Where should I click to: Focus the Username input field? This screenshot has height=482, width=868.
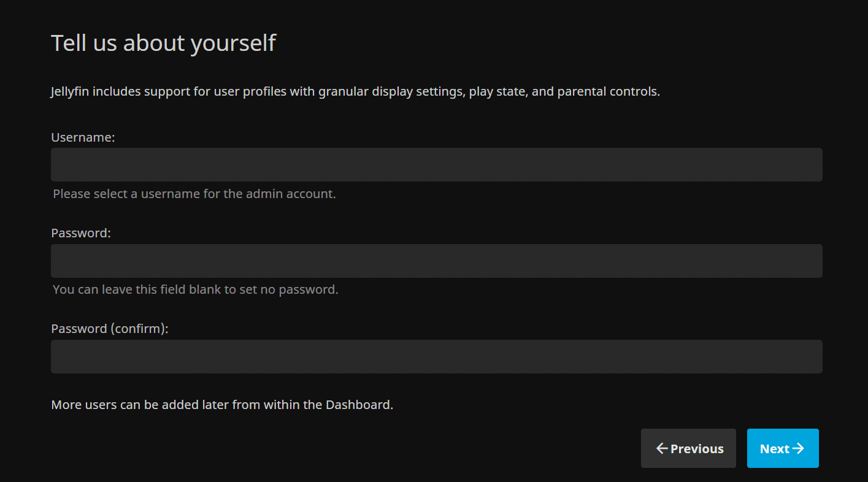tap(436, 164)
